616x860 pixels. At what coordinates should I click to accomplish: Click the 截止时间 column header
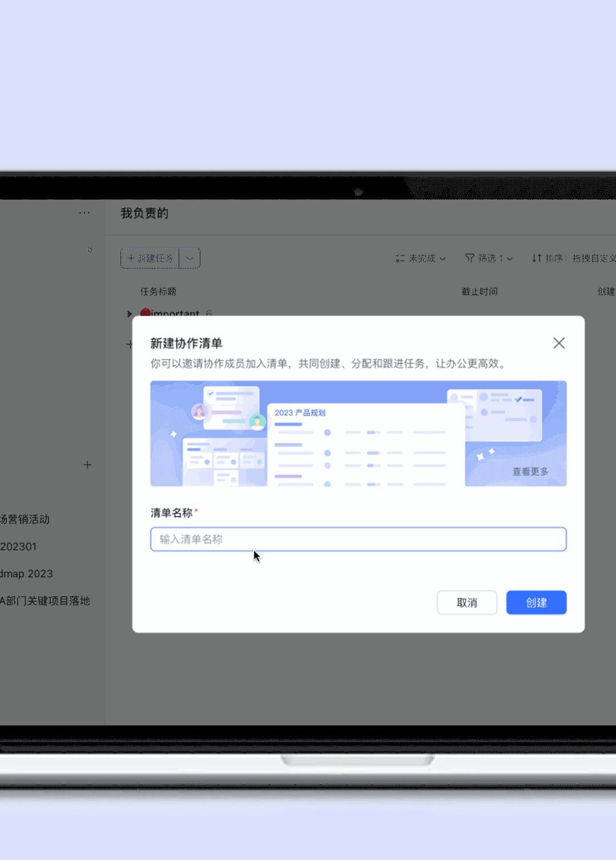[480, 291]
